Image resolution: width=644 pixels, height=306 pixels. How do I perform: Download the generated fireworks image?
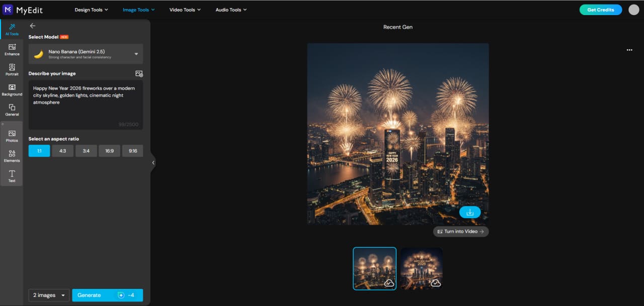(x=469, y=212)
